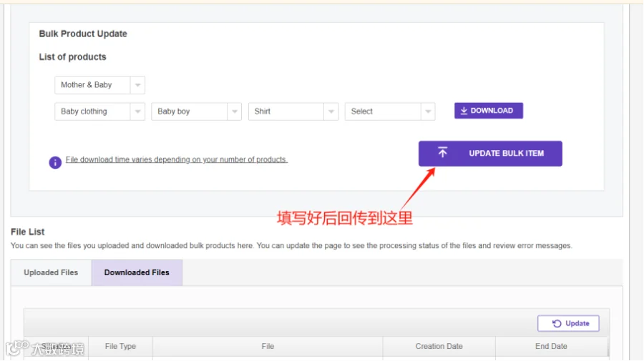Screen dimensions: 644x361
Task: Click the purple info circle icon
Action: pos(55,162)
